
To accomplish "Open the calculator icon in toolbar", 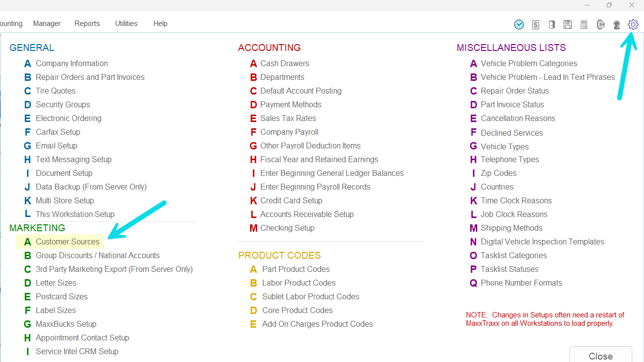I will (x=584, y=24).
